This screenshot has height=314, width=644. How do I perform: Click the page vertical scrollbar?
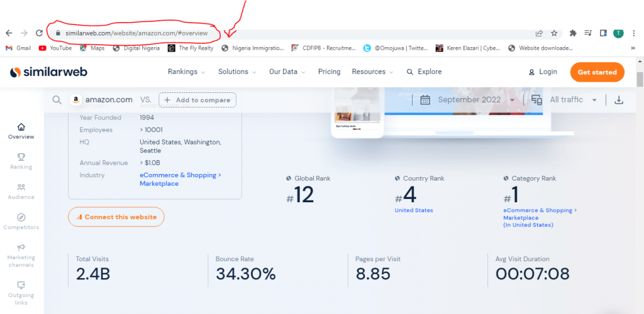pos(640,78)
